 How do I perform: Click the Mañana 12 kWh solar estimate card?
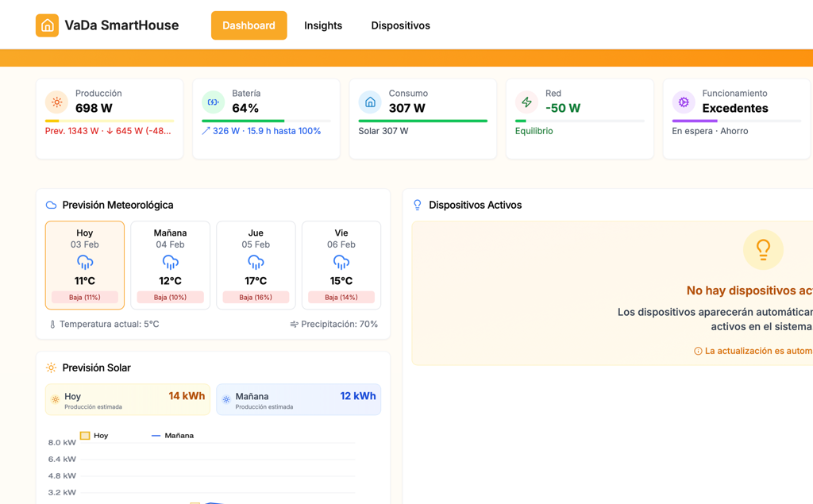coord(299,400)
